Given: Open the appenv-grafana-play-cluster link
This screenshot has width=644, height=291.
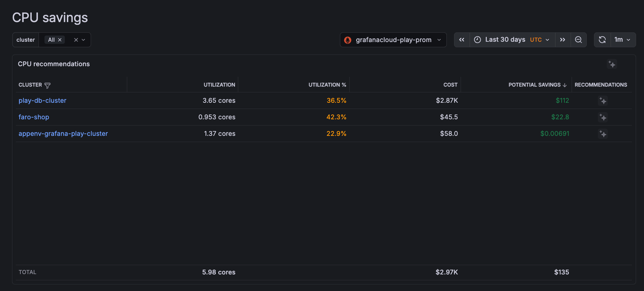Looking at the screenshot, I should [63, 134].
